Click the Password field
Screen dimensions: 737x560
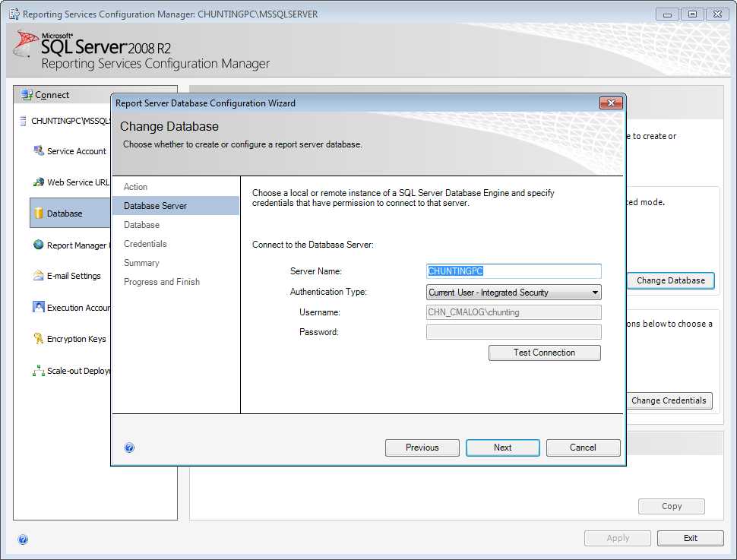coord(514,332)
